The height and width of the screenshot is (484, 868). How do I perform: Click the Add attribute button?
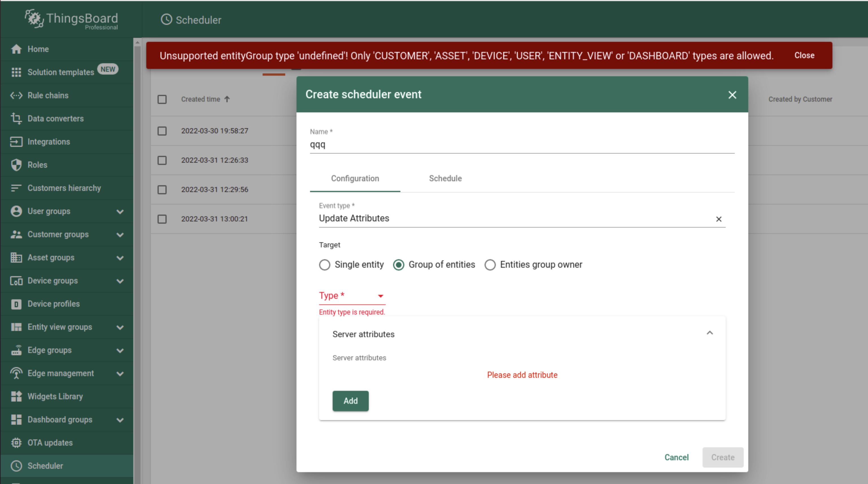[350, 401]
